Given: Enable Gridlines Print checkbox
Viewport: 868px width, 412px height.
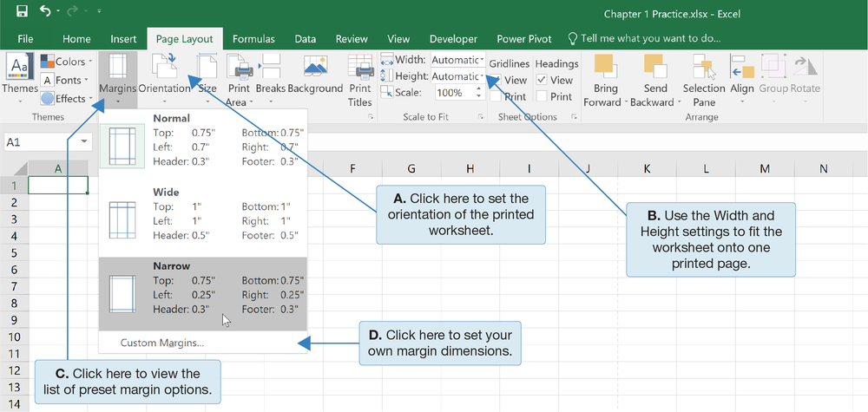Looking at the screenshot, I should pyautogui.click(x=496, y=97).
